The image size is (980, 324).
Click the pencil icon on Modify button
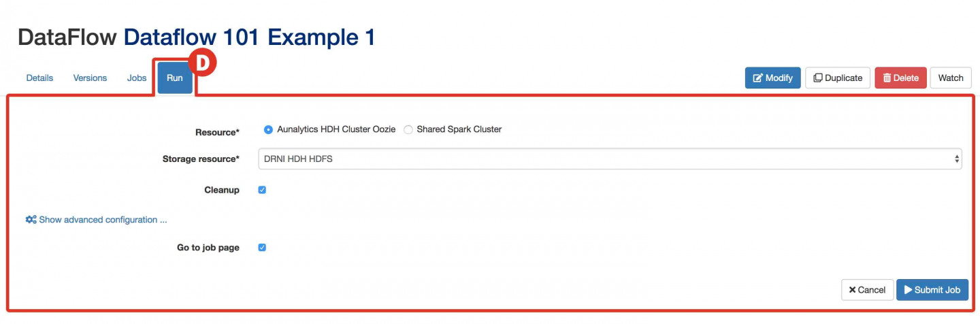pos(757,78)
